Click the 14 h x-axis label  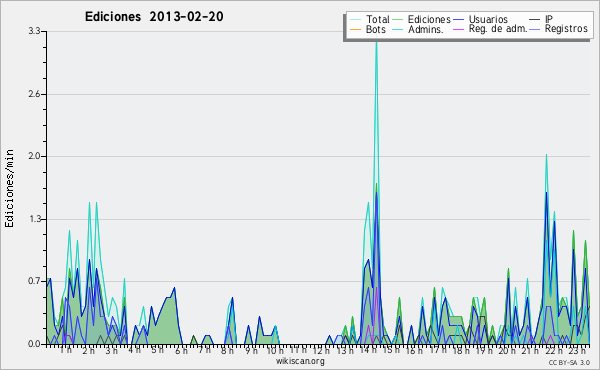369,350
